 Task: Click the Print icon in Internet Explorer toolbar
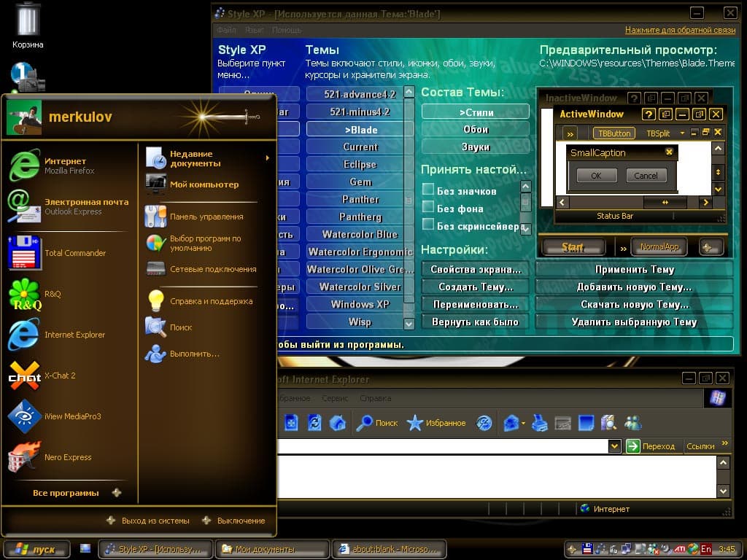point(539,422)
